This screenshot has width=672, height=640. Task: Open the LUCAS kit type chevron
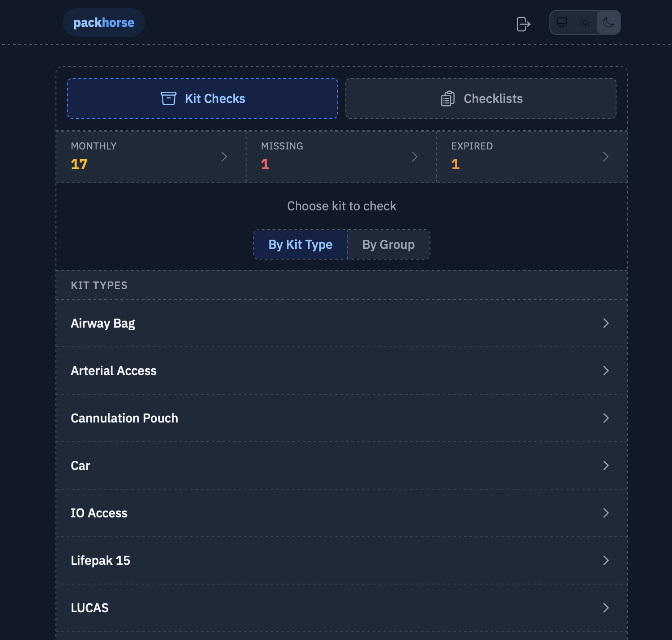point(606,608)
